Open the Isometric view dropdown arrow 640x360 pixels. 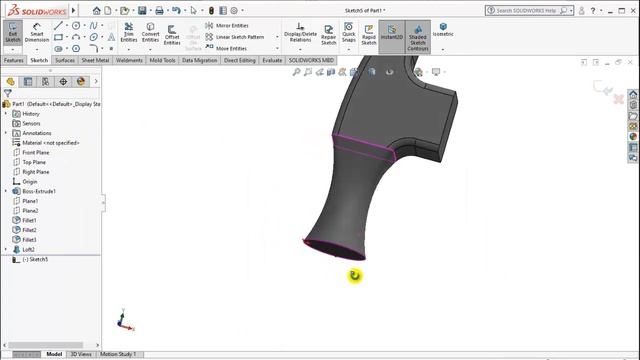tap(443, 50)
